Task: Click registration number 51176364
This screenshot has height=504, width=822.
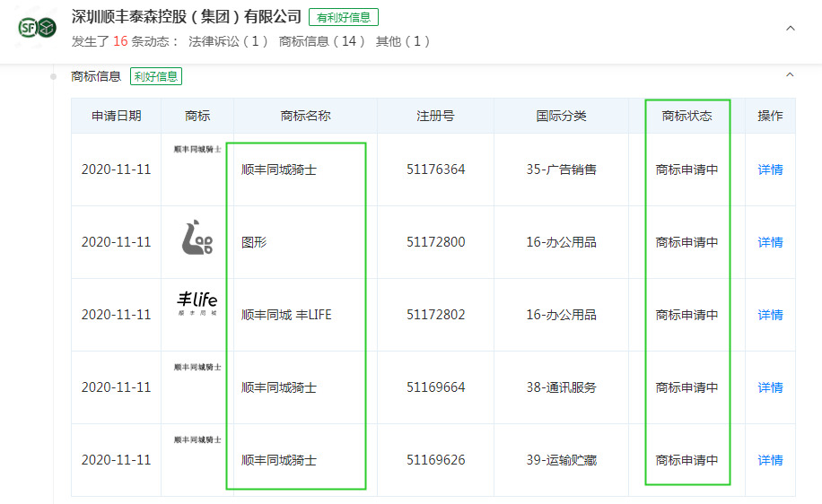Action: pyautogui.click(x=435, y=169)
